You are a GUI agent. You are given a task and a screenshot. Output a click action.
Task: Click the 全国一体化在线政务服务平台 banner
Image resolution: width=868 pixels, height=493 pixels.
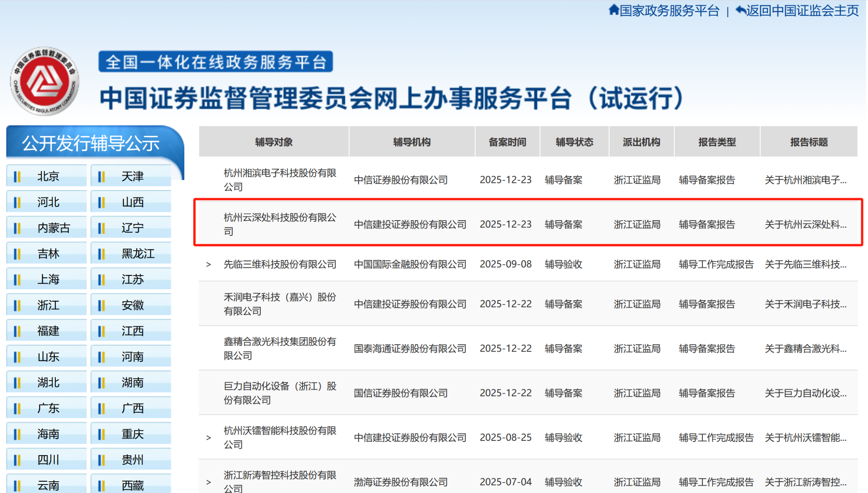coord(216,62)
